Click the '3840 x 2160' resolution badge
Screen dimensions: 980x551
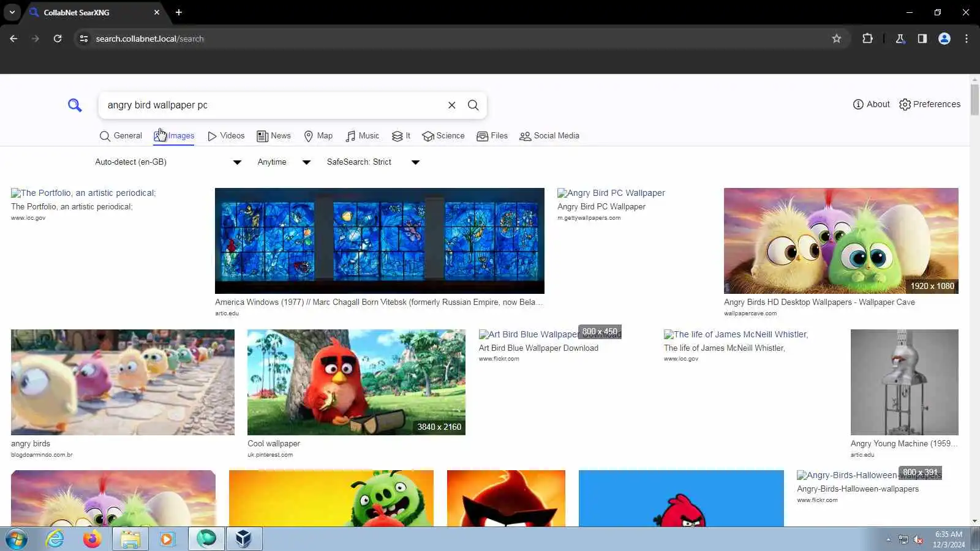(x=439, y=427)
